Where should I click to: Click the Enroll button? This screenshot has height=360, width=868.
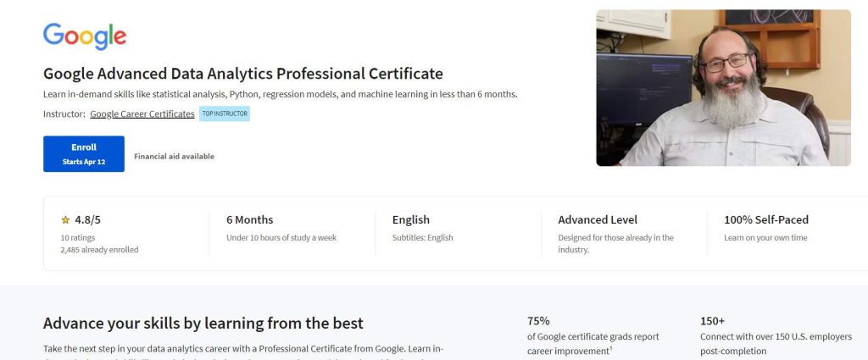click(x=84, y=153)
